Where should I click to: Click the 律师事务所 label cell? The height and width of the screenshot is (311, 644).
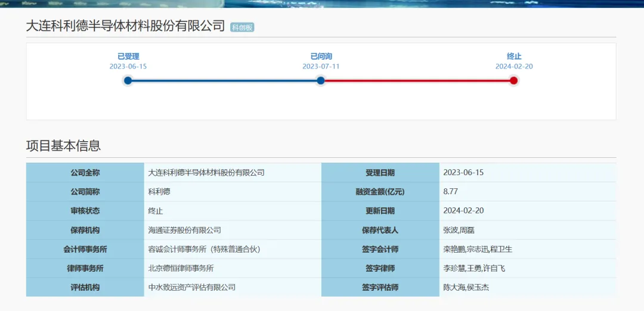[85, 268]
